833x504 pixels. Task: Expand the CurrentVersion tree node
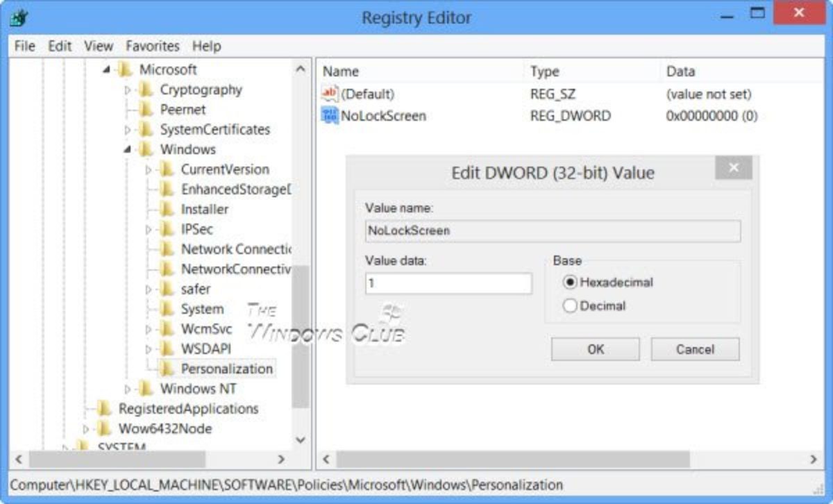(149, 169)
